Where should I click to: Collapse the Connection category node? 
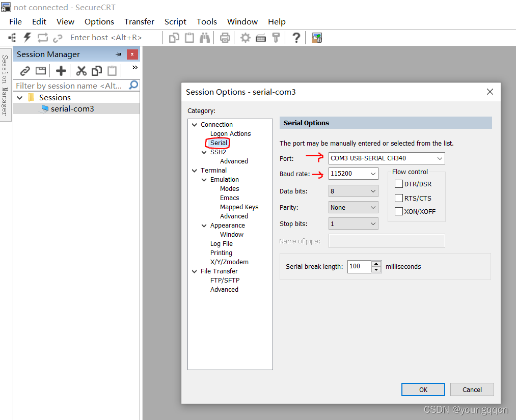point(195,125)
